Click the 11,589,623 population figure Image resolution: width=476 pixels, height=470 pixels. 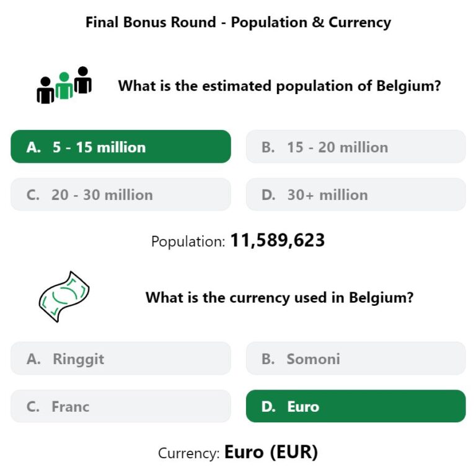(278, 240)
